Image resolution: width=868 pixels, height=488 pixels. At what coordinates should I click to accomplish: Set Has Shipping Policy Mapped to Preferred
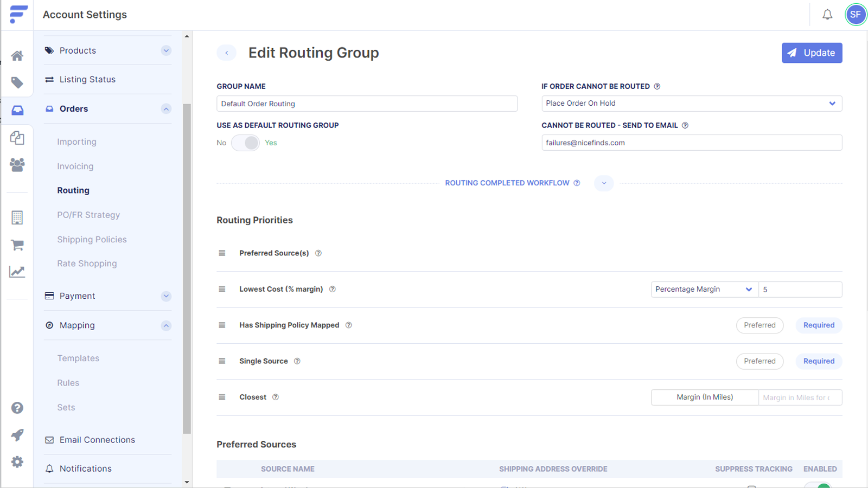[759, 325]
